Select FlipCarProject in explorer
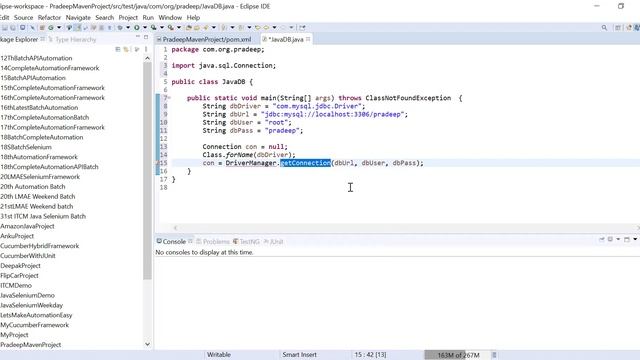 [x=19, y=276]
